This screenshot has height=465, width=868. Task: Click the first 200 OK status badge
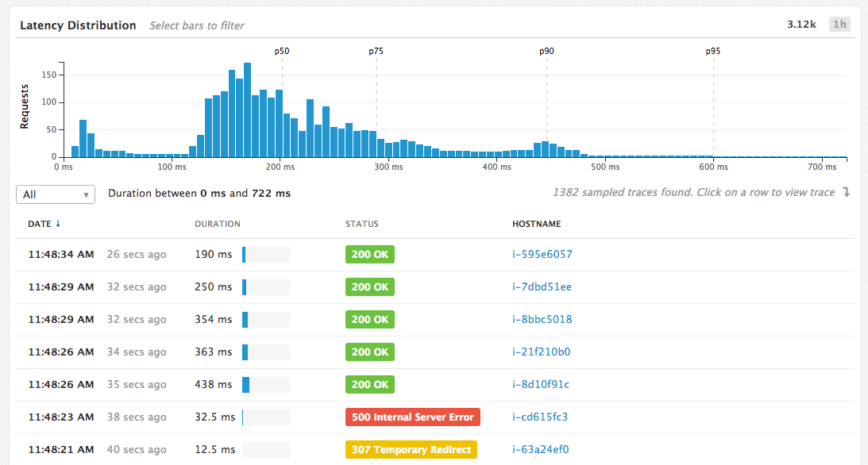pyautogui.click(x=369, y=254)
